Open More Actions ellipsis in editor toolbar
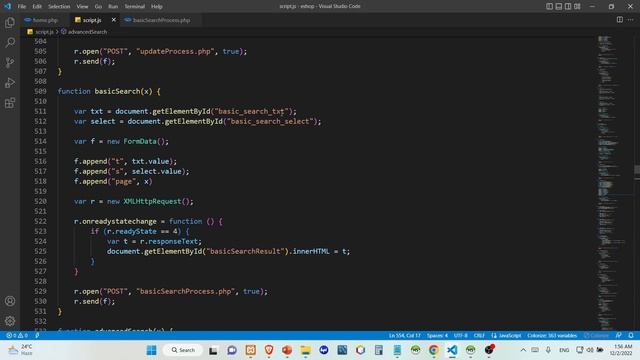Viewport: 640px width, 360px height. click(x=631, y=20)
